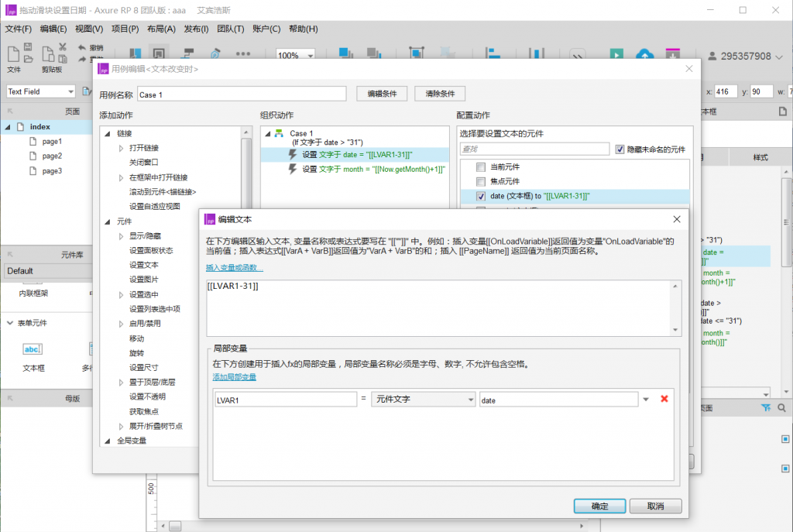Collapse the 全局变量 action group
This screenshot has height=532, width=793.
(x=107, y=441)
